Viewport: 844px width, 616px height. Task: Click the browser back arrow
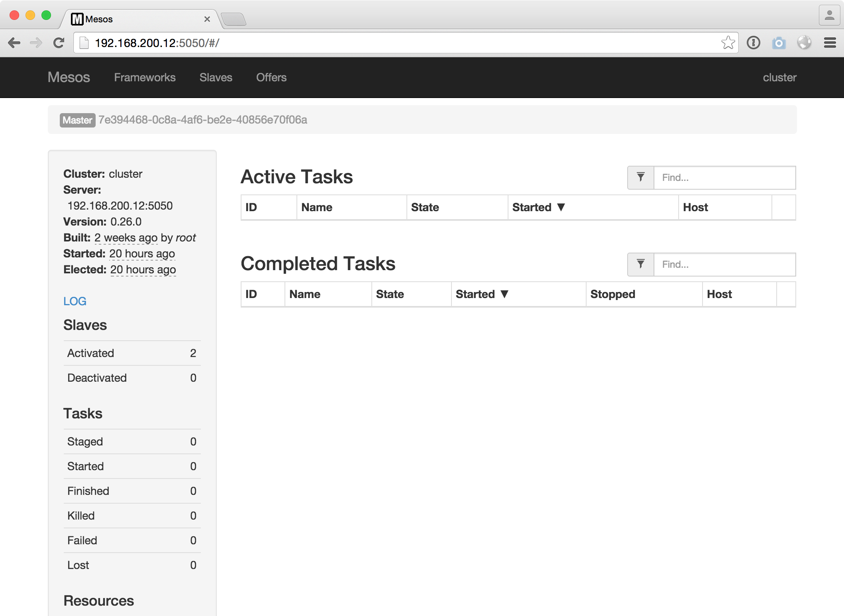tap(14, 43)
